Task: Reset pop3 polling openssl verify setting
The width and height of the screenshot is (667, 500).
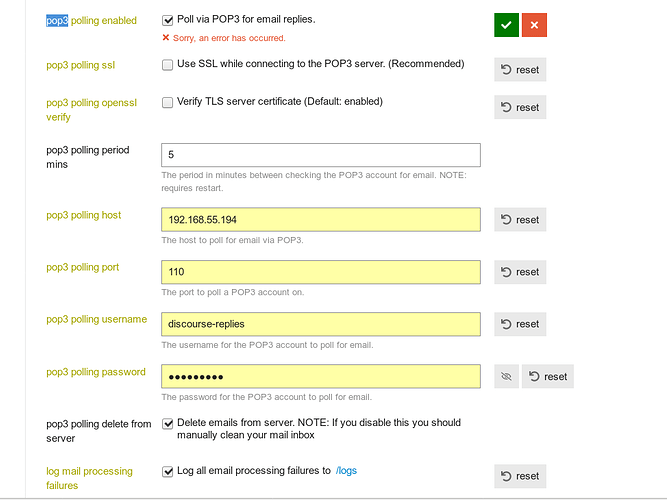Action: point(520,107)
